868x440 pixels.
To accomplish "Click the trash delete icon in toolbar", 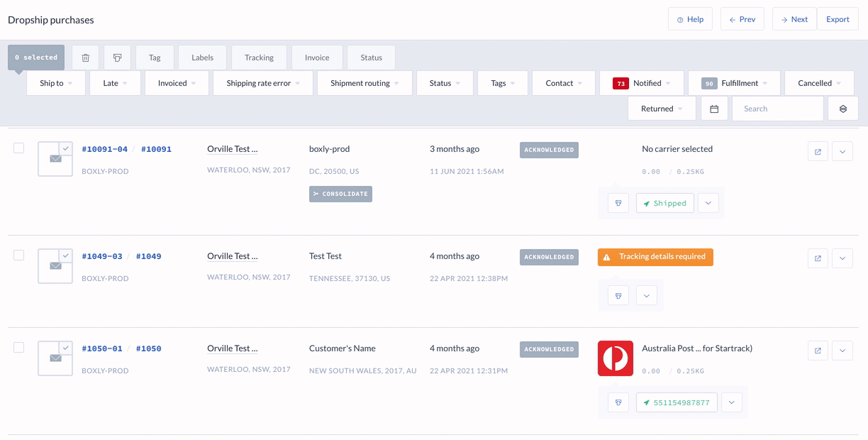I will tap(85, 57).
